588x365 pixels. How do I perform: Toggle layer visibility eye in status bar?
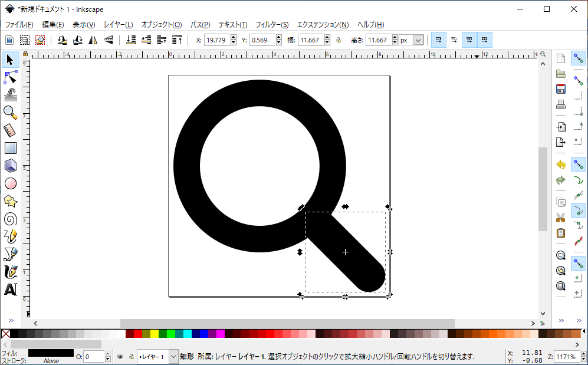tap(120, 357)
